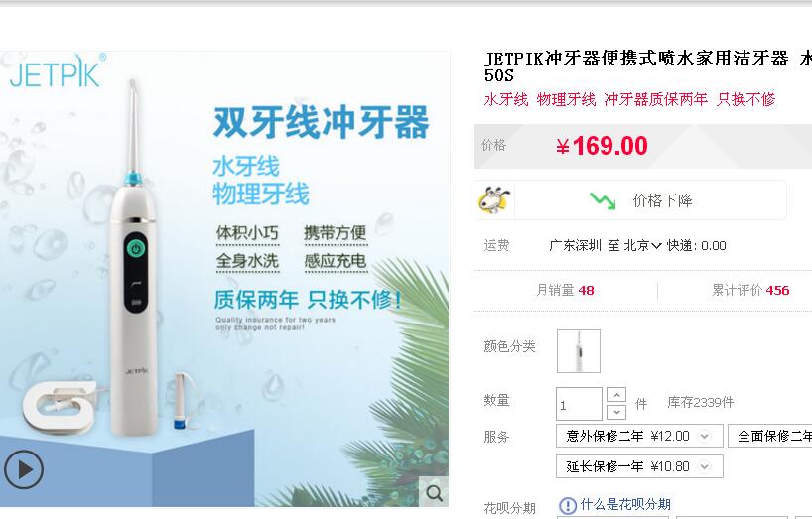Click the ¥169.00 price
Image resolution: width=812 pixels, height=519 pixels.
pyautogui.click(x=602, y=146)
